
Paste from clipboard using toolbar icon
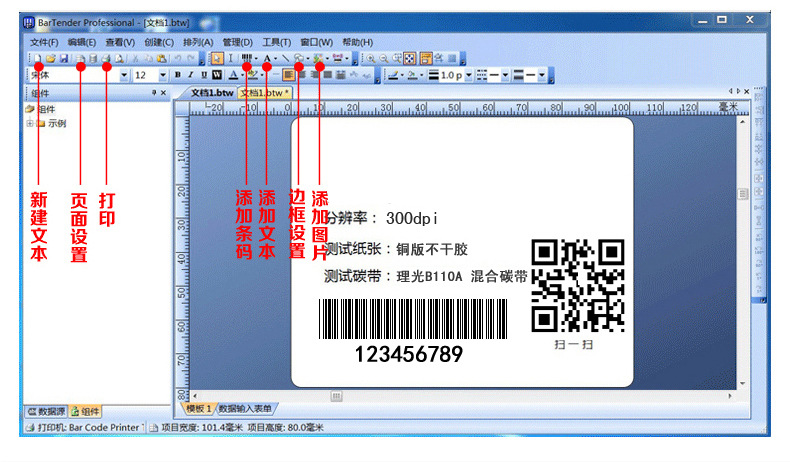point(162,58)
